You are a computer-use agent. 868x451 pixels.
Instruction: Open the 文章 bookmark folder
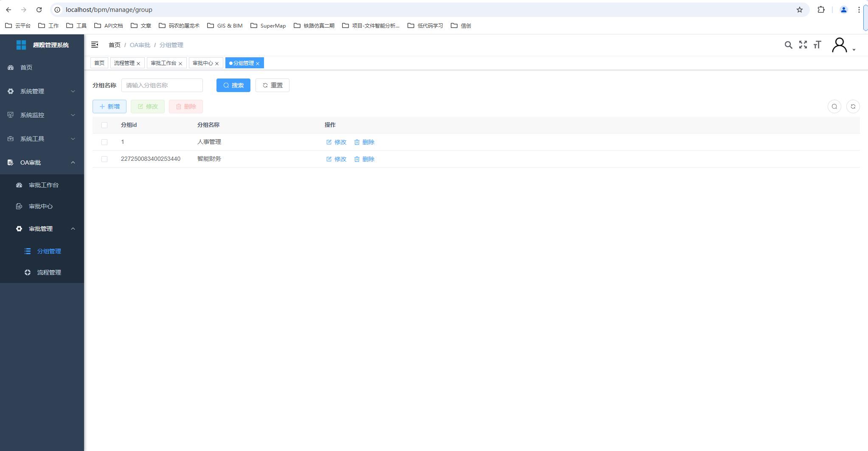[x=141, y=25]
